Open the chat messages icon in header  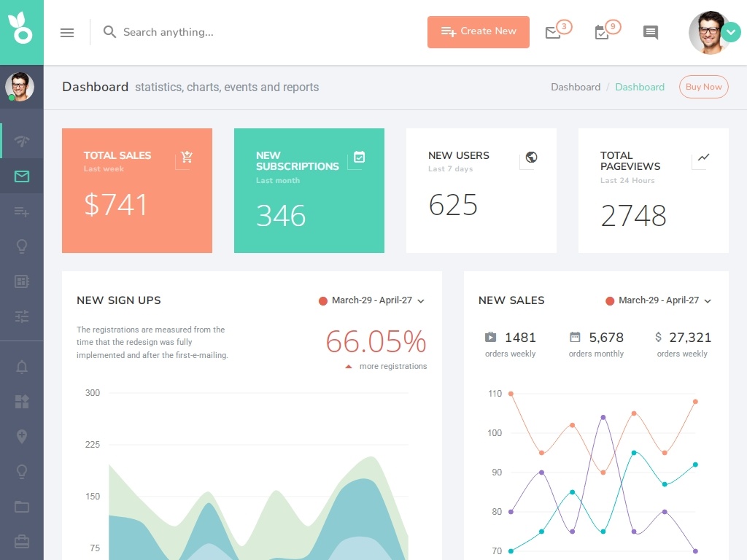(x=650, y=33)
